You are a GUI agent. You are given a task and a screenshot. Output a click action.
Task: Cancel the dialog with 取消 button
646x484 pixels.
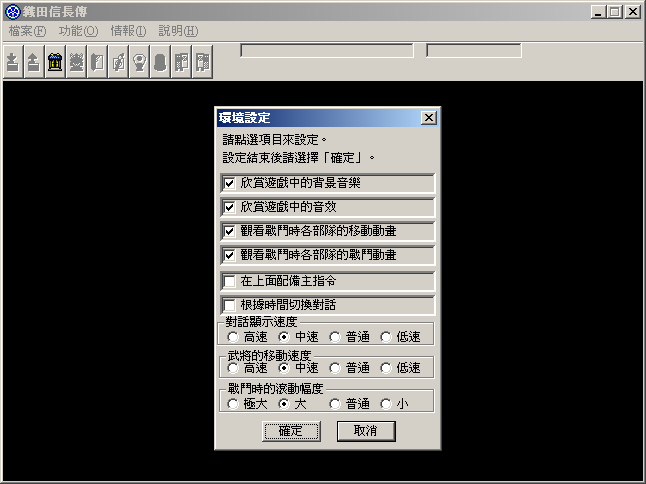(x=366, y=431)
